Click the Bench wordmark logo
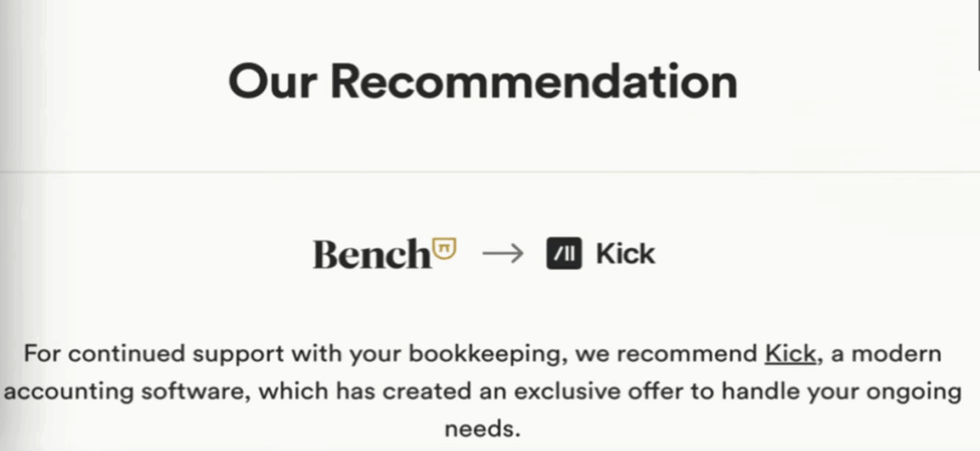 (x=371, y=254)
